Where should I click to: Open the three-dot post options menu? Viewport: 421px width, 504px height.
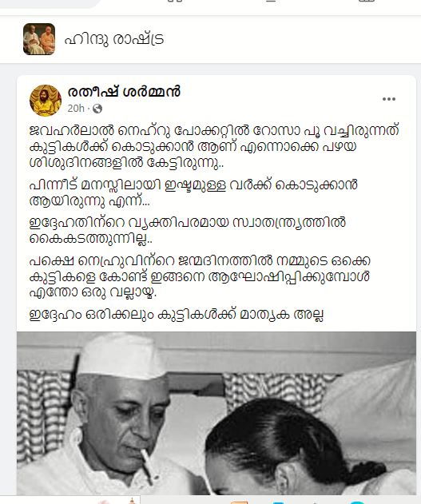tap(388, 99)
